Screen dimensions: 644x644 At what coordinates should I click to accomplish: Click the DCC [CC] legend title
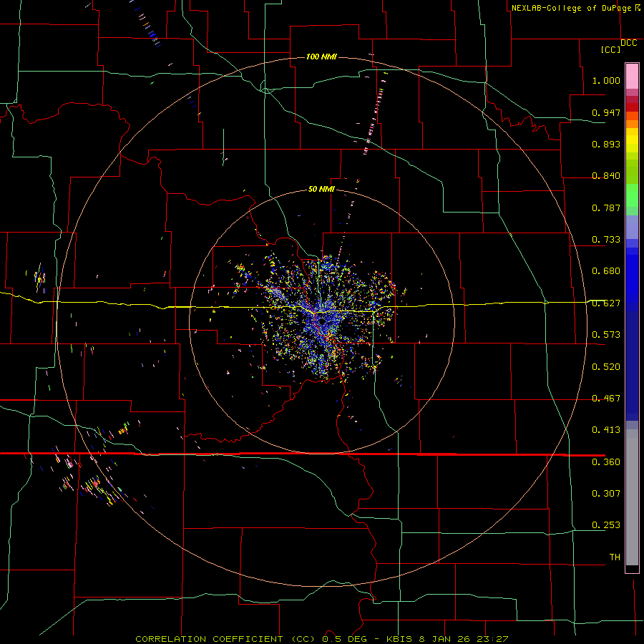(618, 46)
